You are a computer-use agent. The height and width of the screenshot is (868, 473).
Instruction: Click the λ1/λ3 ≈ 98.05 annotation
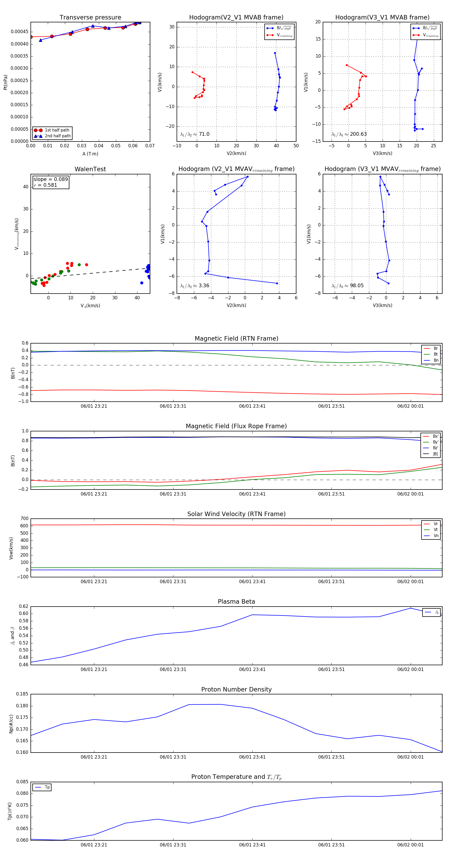coord(347,286)
